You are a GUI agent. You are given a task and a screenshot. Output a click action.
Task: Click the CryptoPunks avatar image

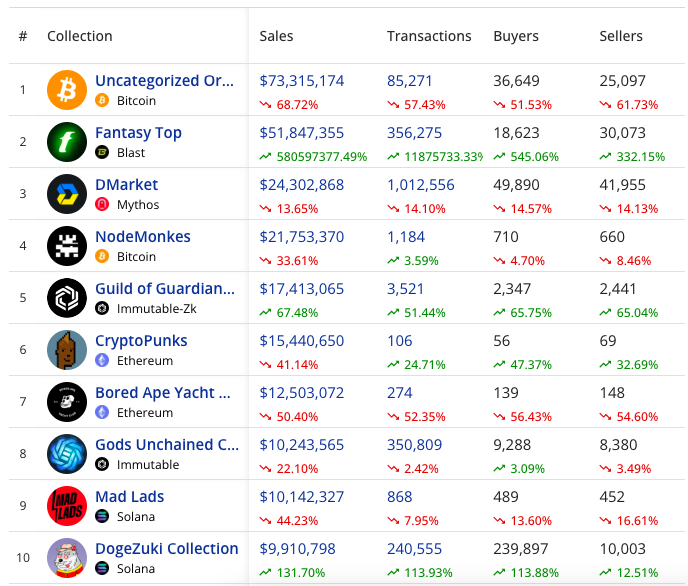67,350
